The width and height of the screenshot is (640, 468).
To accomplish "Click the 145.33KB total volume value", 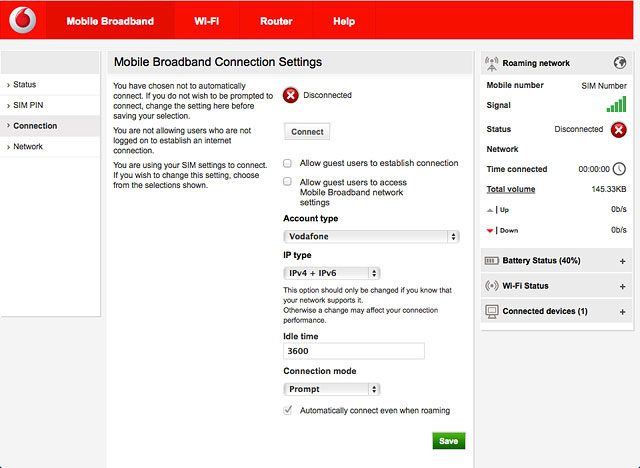I will 609,189.
